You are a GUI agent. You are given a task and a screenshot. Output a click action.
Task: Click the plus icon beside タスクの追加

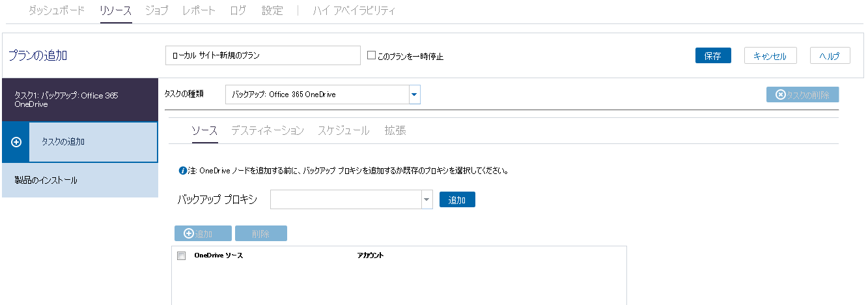coord(17,142)
